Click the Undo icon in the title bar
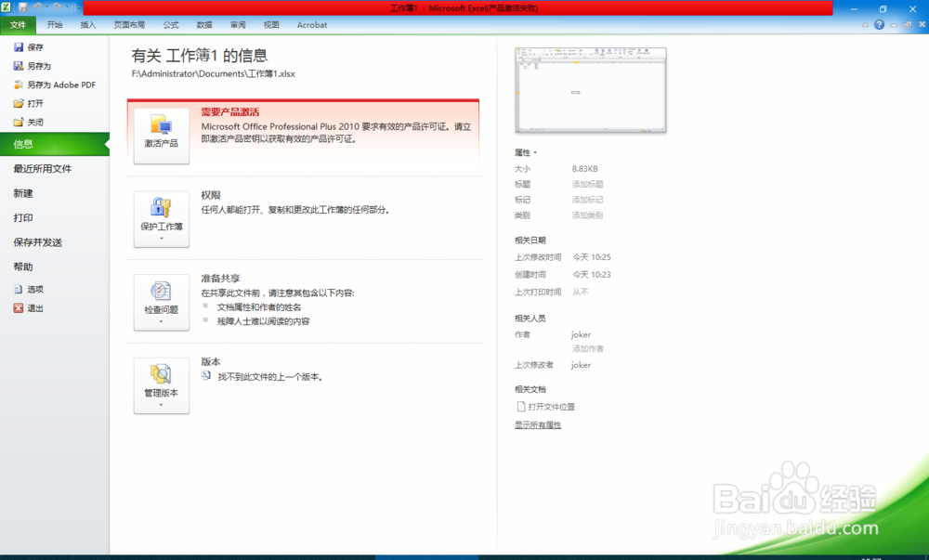Screen dimensions: 929x560 coord(38,7)
